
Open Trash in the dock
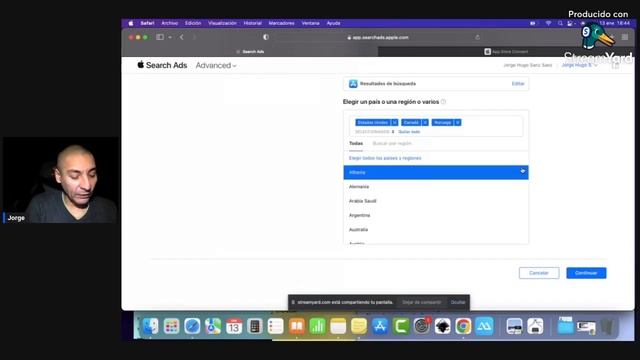(607, 326)
